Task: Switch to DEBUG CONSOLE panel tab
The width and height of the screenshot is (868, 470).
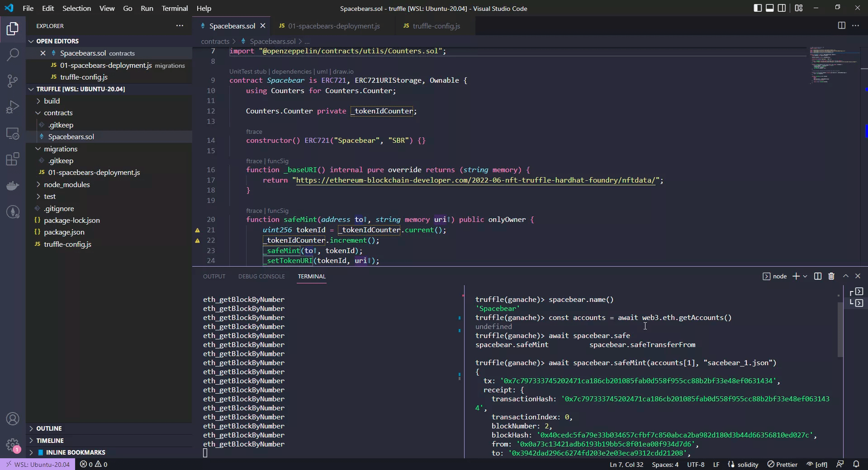Action: (x=261, y=276)
